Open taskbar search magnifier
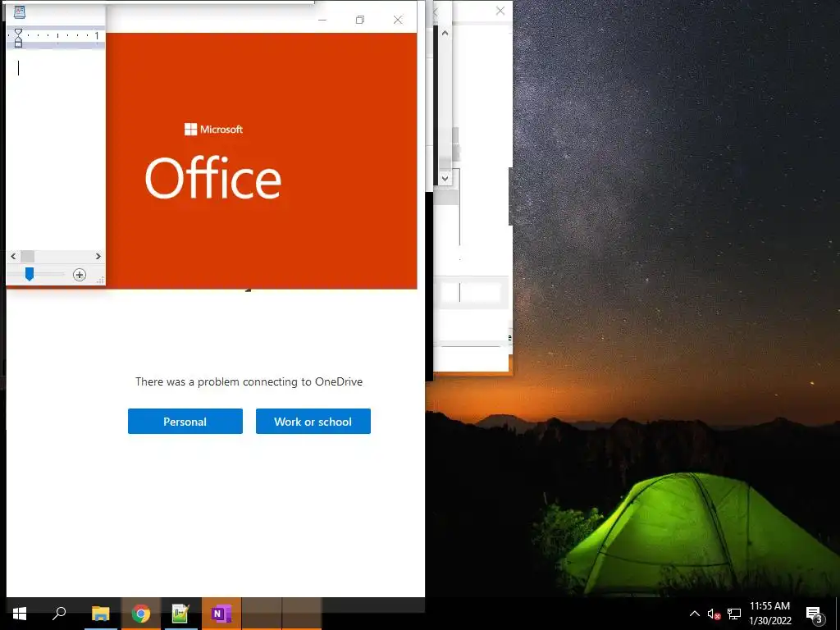This screenshot has width=840, height=630. 59,614
